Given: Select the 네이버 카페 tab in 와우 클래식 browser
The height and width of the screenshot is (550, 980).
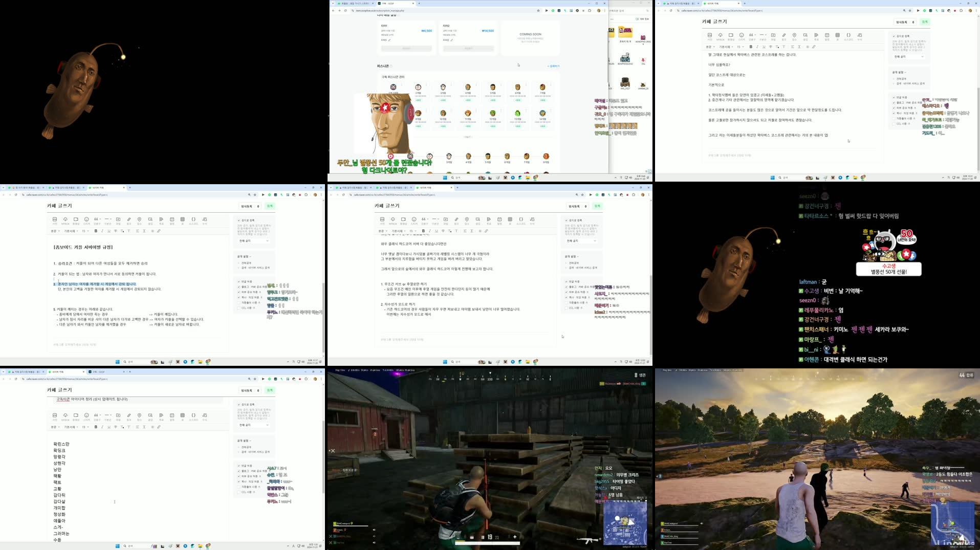Looking at the screenshot, I should coord(434,188).
